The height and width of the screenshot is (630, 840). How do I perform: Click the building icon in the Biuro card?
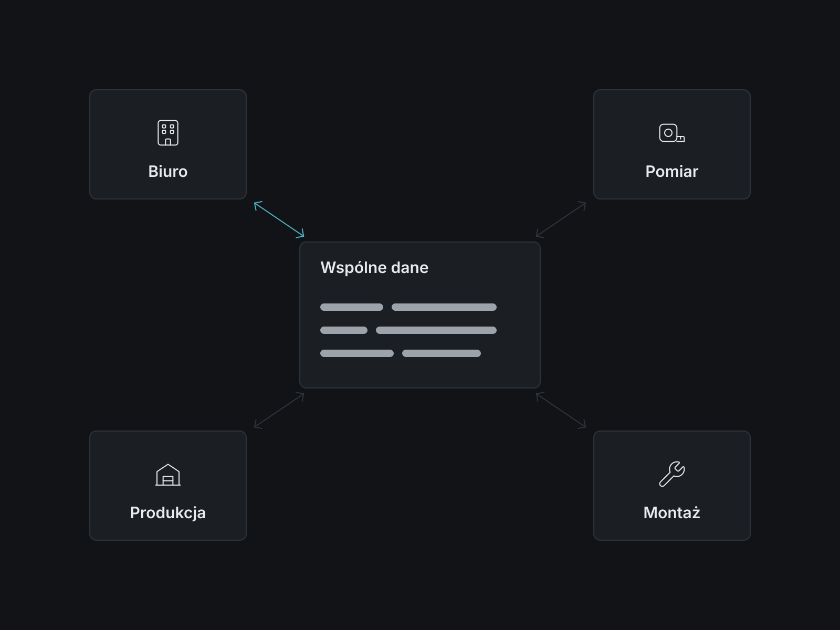[168, 133]
